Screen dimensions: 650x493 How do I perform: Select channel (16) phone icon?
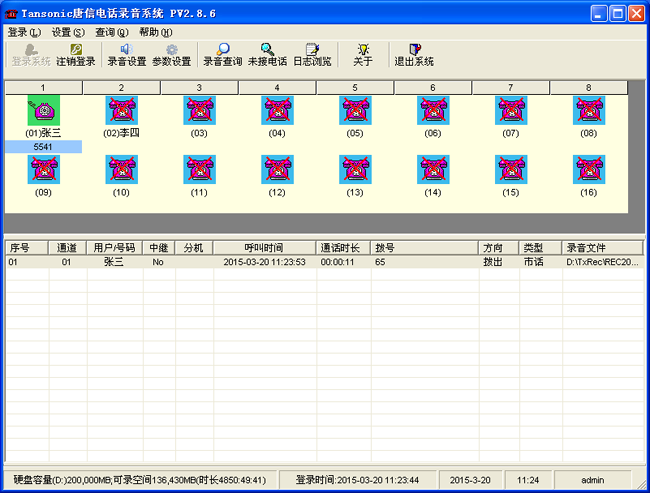[588, 170]
